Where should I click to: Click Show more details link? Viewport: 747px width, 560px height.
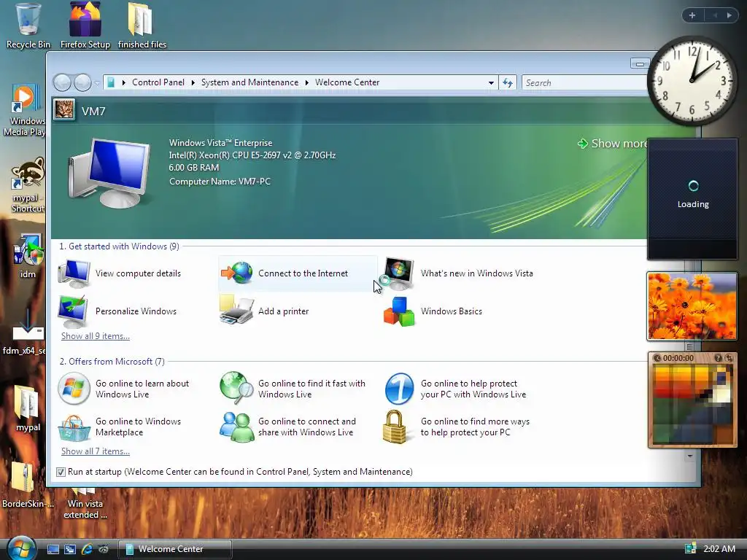pyautogui.click(x=613, y=144)
